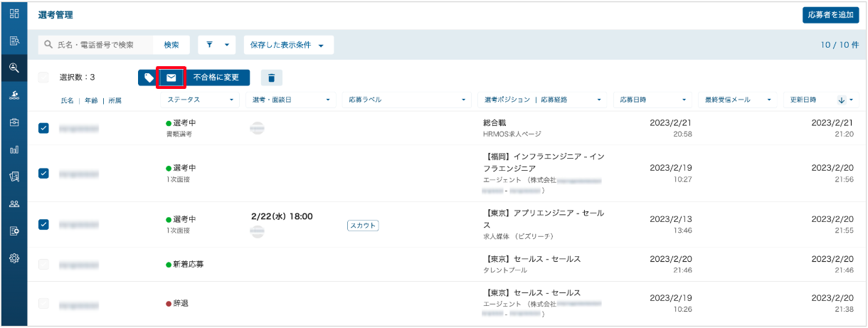Click the スカウト label tag
The height and width of the screenshot is (328, 868).
(x=363, y=226)
